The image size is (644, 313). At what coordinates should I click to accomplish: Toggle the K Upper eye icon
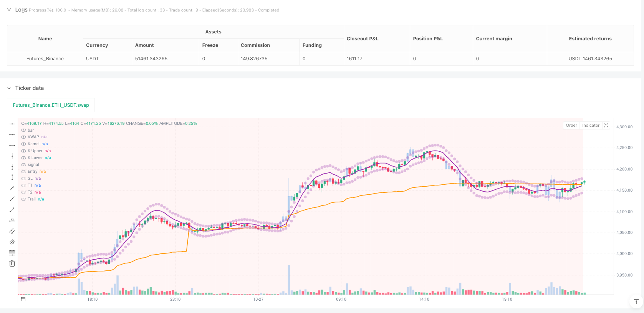tap(24, 151)
